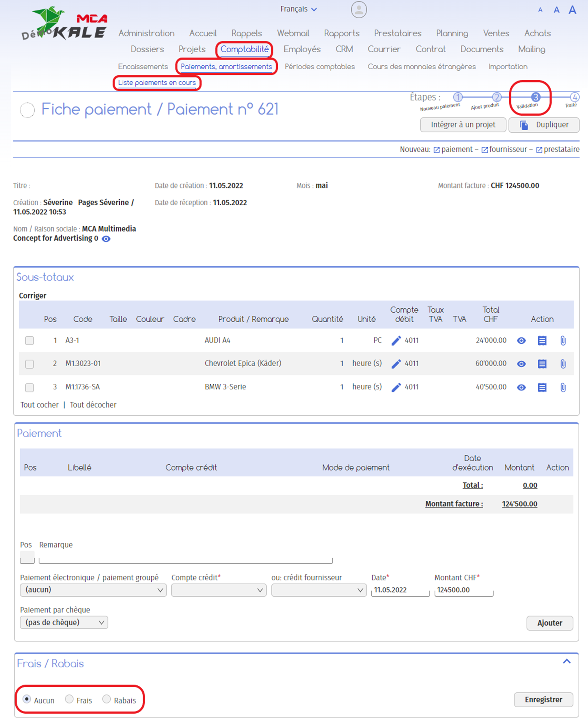588x723 pixels.
Task: Click the user profile avatar icon
Action: pos(359,9)
